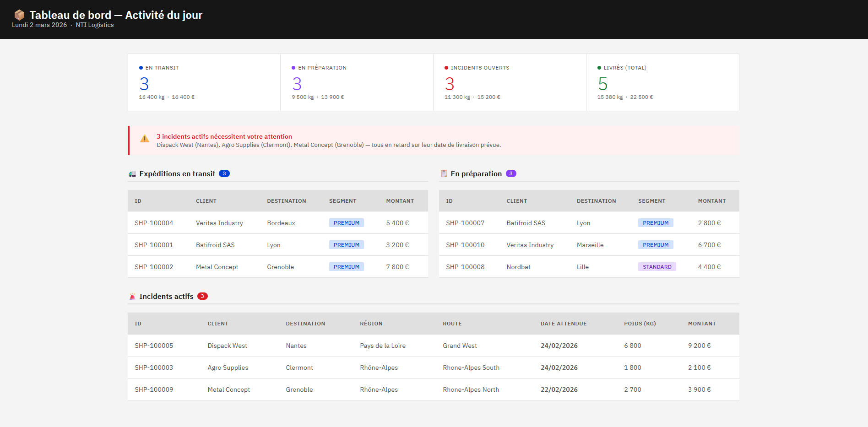Click the truck icon beside Expéditions en transit
The width and height of the screenshot is (868, 427).
click(132, 174)
